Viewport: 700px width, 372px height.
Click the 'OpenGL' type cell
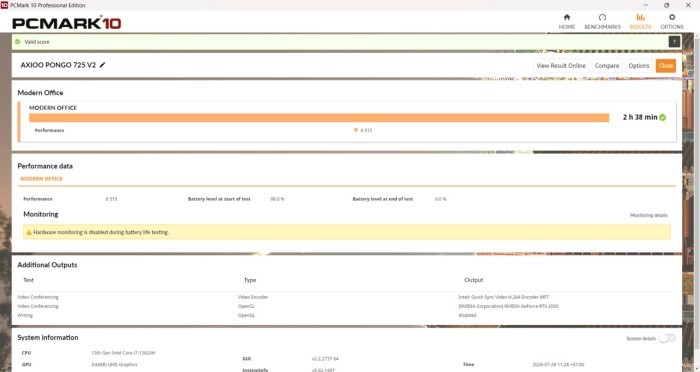246,315
